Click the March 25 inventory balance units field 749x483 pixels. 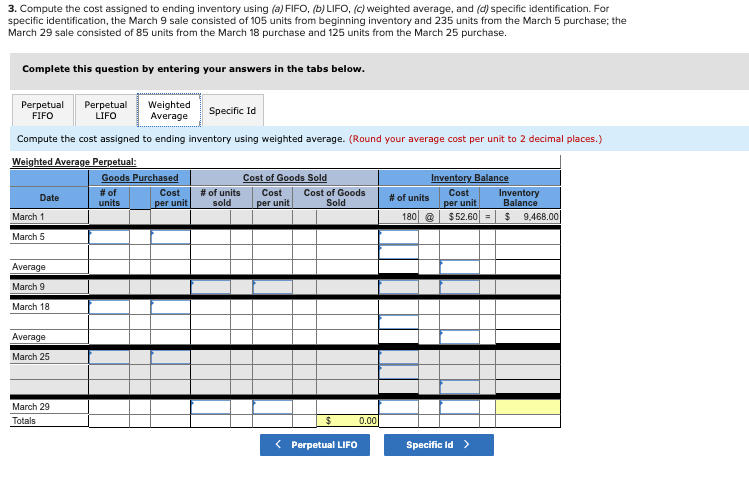(x=398, y=357)
